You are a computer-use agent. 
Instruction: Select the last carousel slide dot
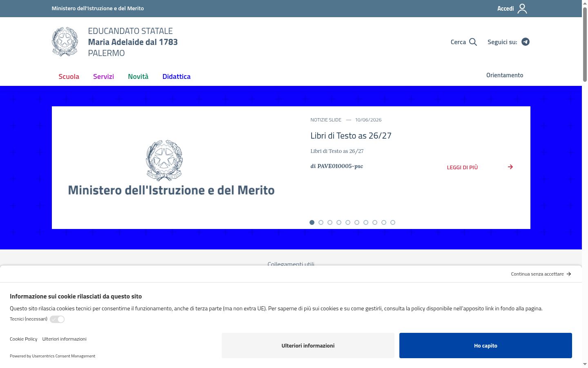(x=393, y=222)
